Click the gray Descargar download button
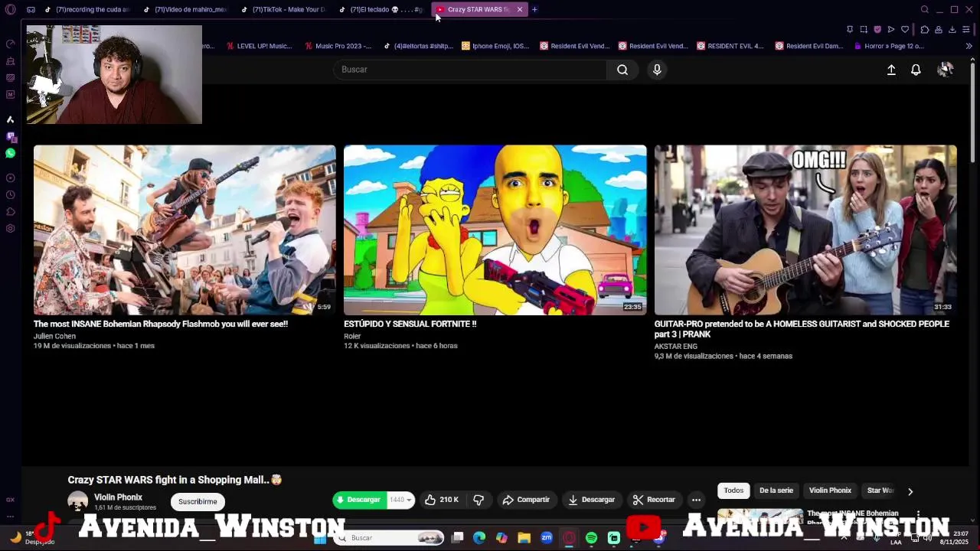This screenshot has height=551, width=980. tap(591, 500)
